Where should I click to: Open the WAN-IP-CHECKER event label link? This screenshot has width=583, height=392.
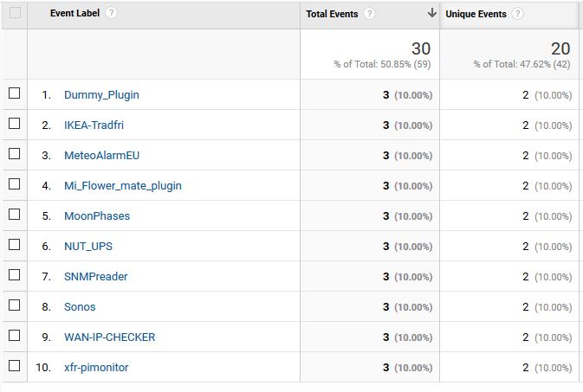pos(109,337)
